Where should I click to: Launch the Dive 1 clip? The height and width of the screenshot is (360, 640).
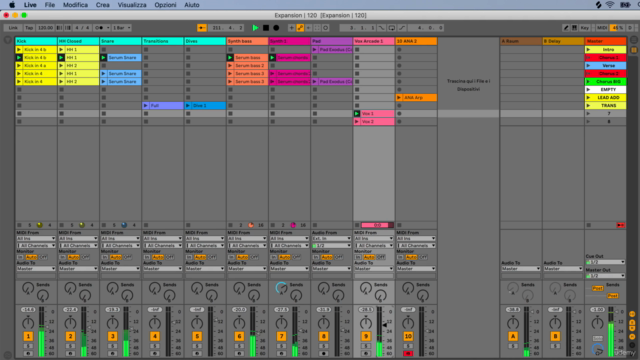188,105
